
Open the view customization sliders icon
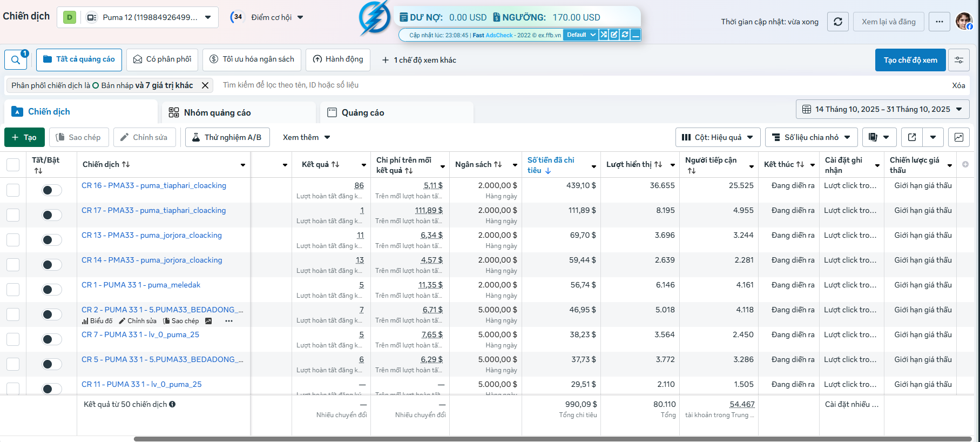959,60
